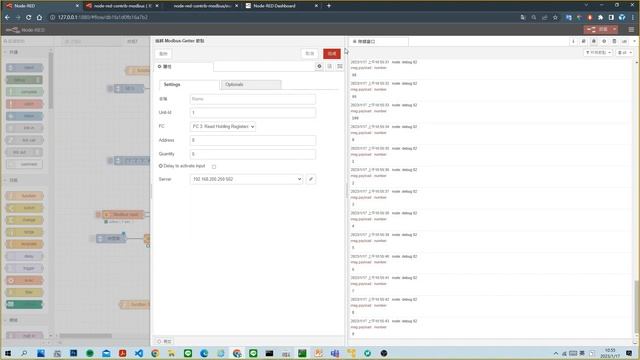Expand the sidebar tab list dropdown arrow
Viewport: 640px width, 360px height.
[634, 41]
